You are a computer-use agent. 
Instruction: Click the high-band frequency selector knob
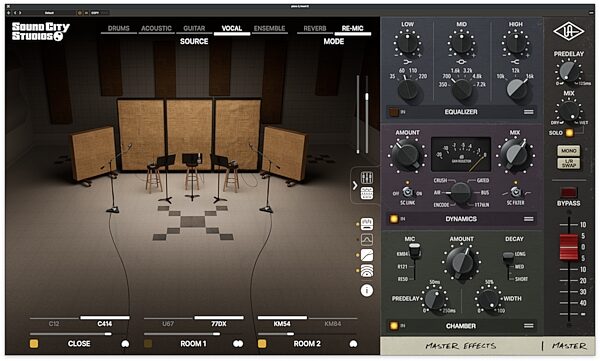pyautogui.click(x=517, y=89)
